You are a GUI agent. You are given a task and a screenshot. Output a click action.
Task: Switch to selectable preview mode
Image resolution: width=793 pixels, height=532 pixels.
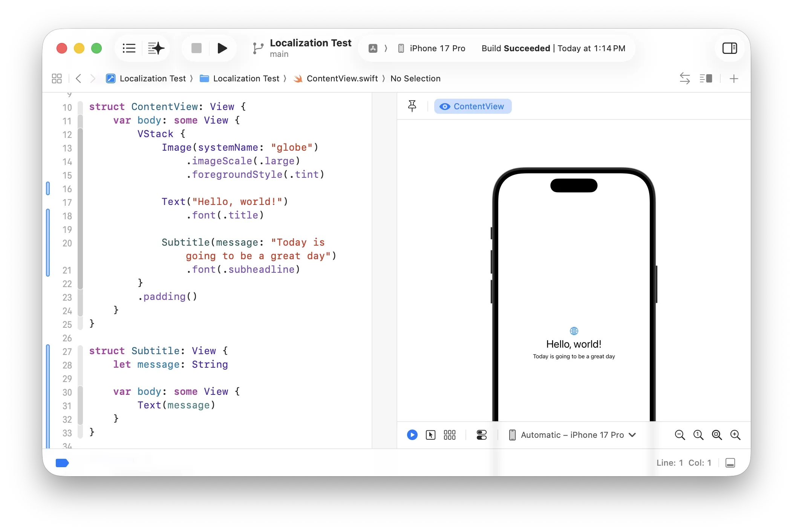(431, 435)
